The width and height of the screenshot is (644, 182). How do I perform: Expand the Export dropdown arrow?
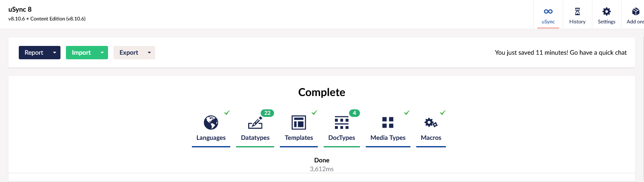[149, 53]
